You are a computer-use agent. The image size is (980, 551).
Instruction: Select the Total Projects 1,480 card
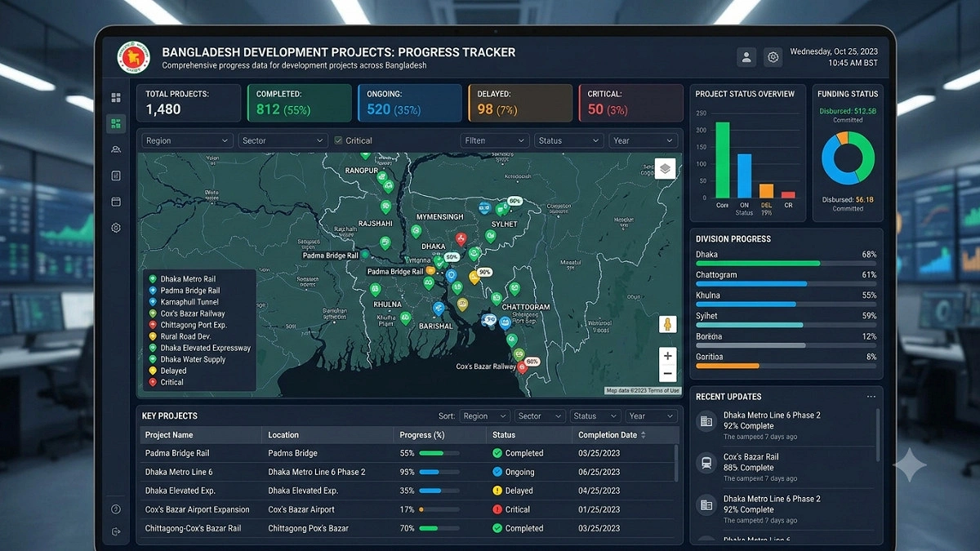(189, 103)
